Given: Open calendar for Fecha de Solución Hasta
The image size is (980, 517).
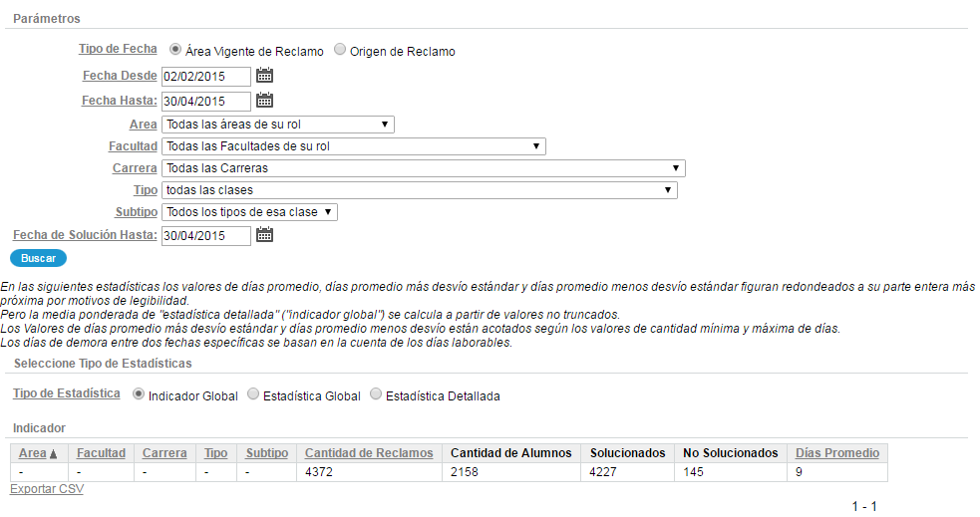Looking at the screenshot, I should coord(264,235).
